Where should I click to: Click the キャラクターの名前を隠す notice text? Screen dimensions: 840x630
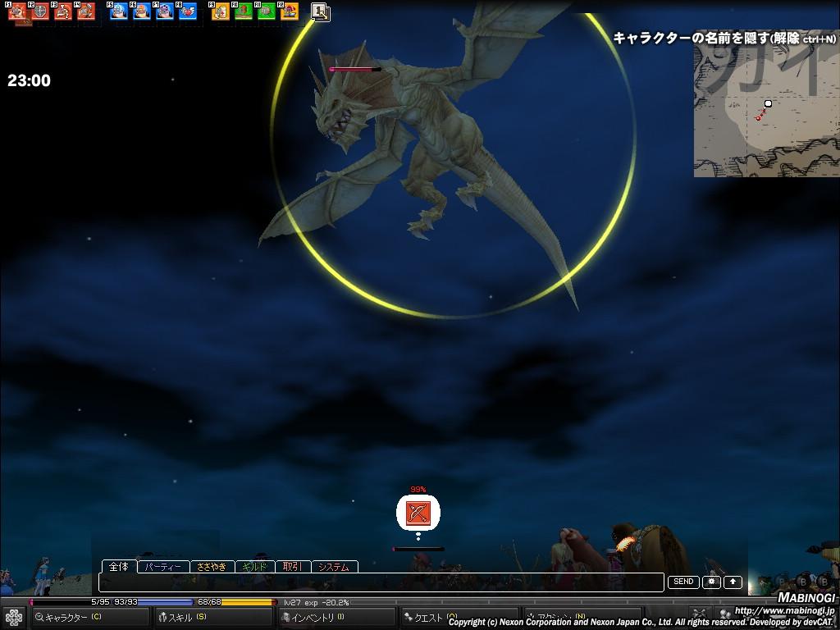[724, 38]
